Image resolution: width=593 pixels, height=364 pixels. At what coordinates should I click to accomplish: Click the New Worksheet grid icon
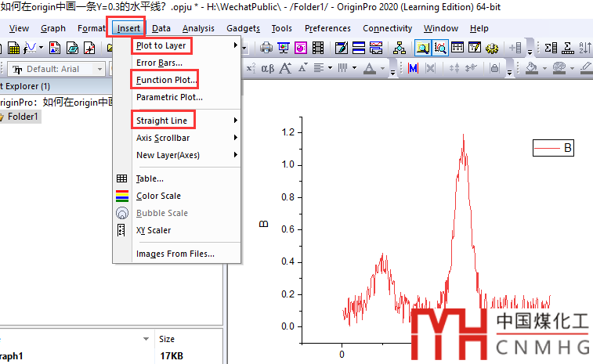[13, 48]
